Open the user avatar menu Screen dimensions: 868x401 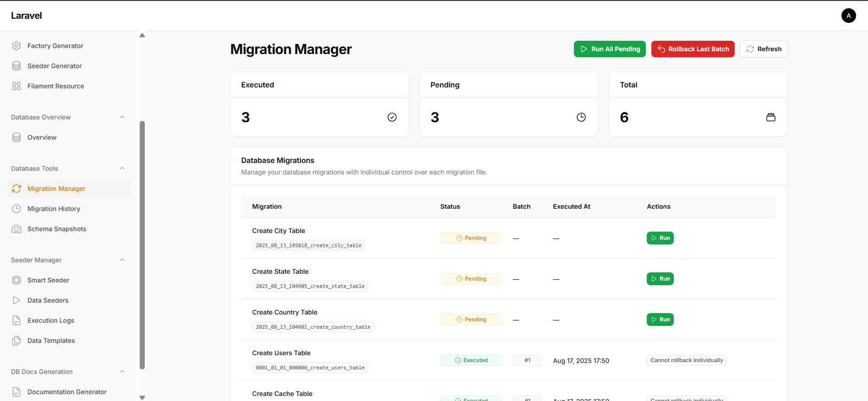pyautogui.click(x=849, y=16)
